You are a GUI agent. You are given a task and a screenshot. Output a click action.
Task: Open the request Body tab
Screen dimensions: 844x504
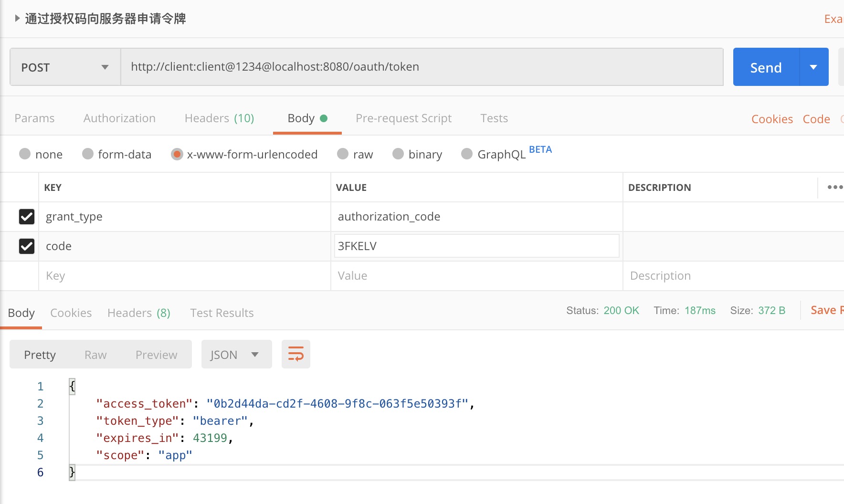click(x=307, y=118)
